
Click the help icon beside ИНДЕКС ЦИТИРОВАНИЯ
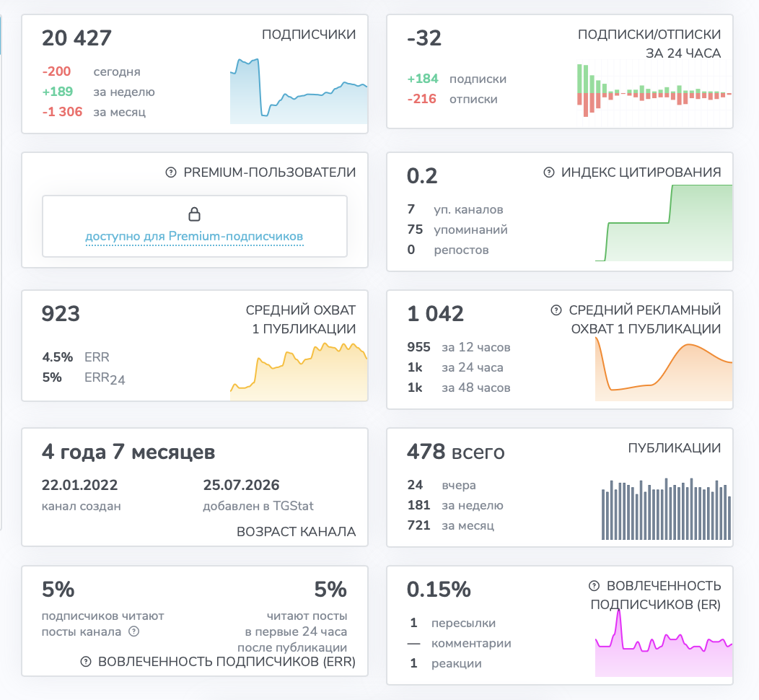(549, 172)
